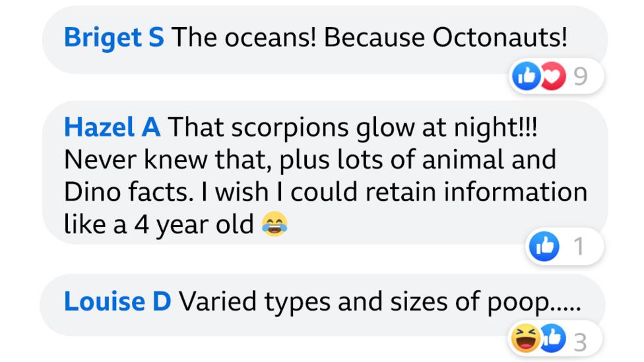Click the blue Like reaction on Louise's comment

click(x=552, y=339)
